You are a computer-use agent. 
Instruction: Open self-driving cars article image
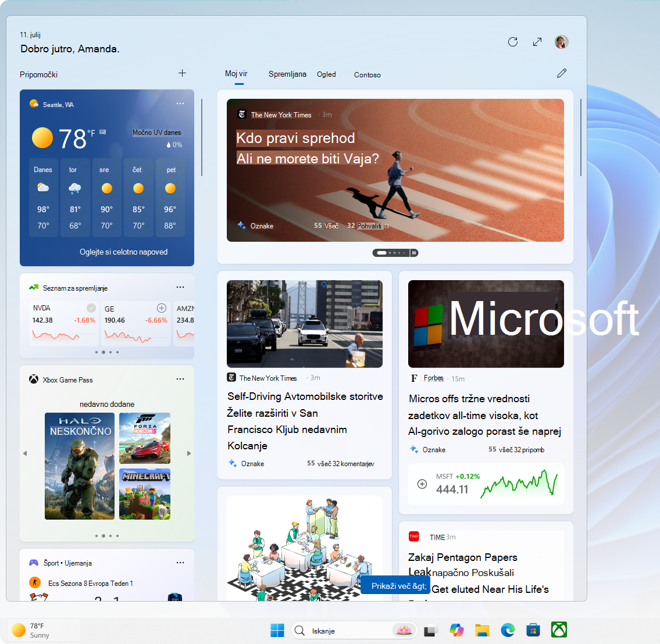(x=304, y=324)
